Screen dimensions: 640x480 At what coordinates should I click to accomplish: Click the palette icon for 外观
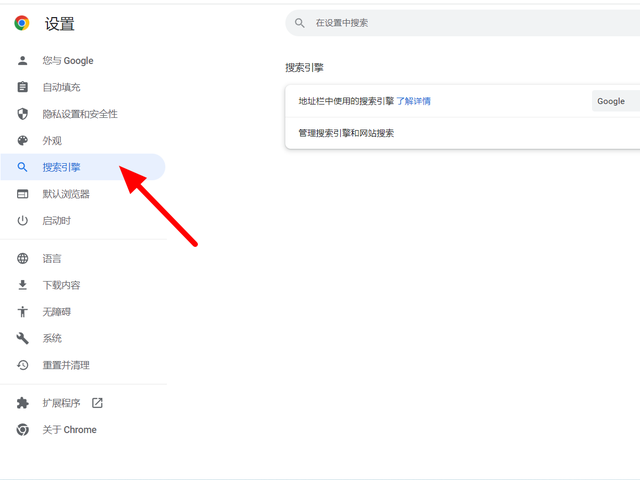click(23, 141)
